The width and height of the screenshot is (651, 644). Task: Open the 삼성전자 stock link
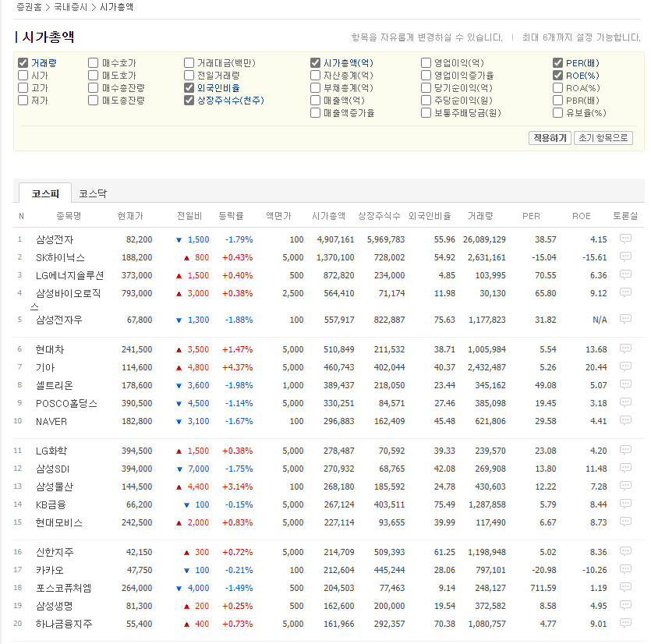click(55, 239)
